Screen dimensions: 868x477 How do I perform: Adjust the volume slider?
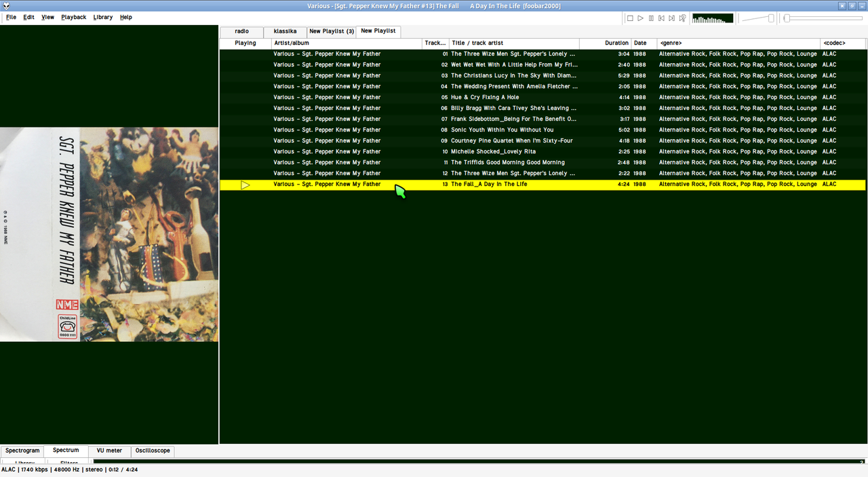coord(758,18)
